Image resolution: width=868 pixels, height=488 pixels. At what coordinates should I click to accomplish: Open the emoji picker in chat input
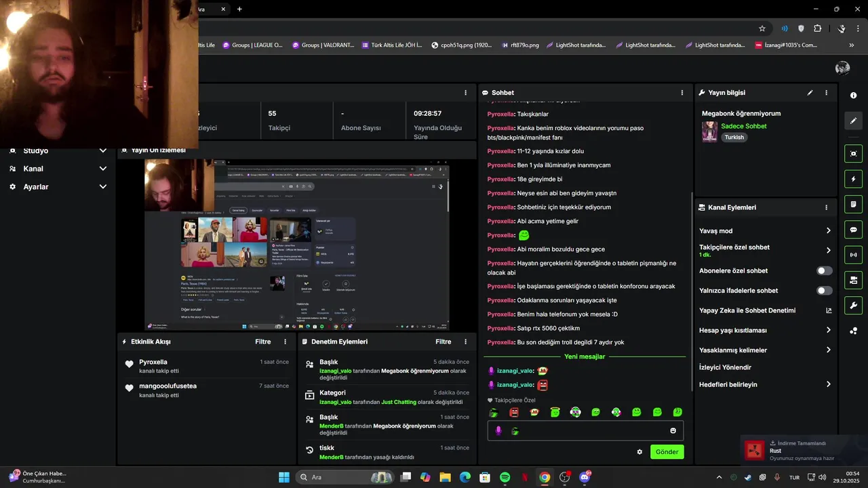(673, 430)
